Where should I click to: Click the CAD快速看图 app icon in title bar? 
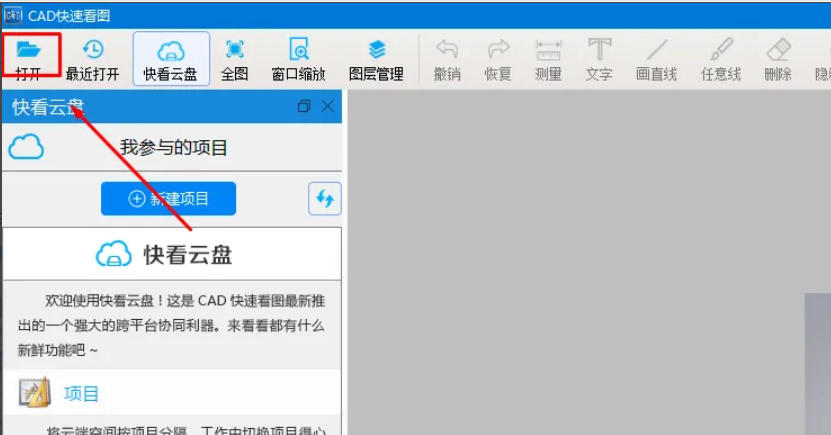coord(13,15)
